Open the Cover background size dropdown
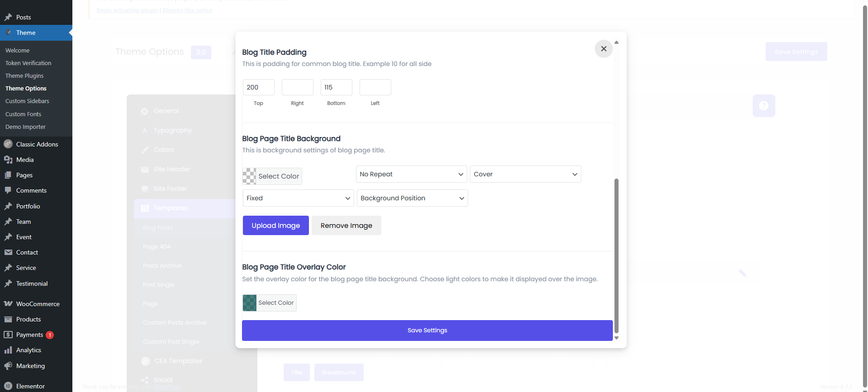The height and width of the screenshot is (392, 868). click(x=526, y=174)
